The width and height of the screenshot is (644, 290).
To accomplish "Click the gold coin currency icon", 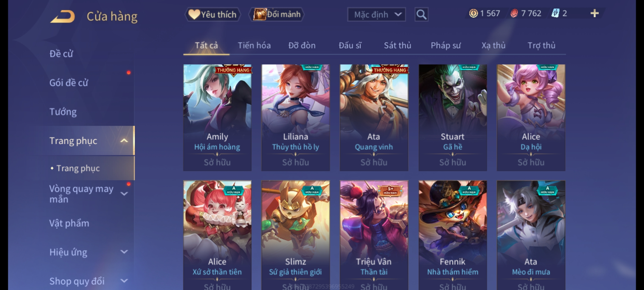I will point(473,13).
